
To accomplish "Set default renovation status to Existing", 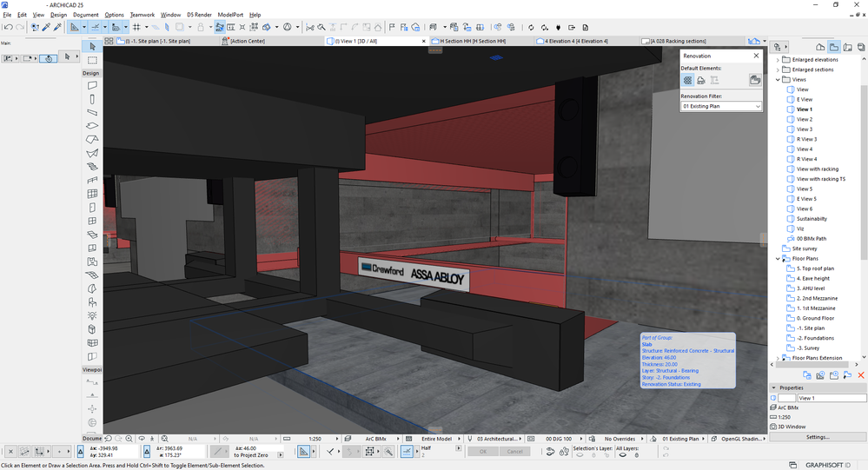I will [686, 80].
